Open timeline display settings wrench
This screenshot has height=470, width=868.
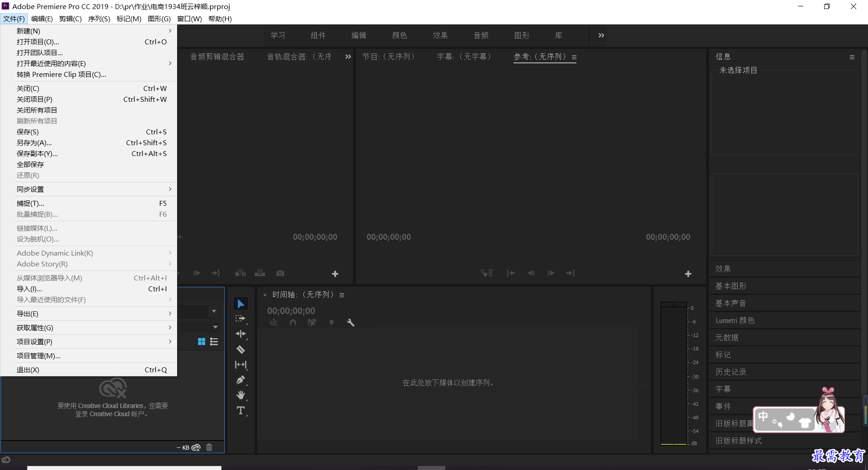click(x=350, y=323)
